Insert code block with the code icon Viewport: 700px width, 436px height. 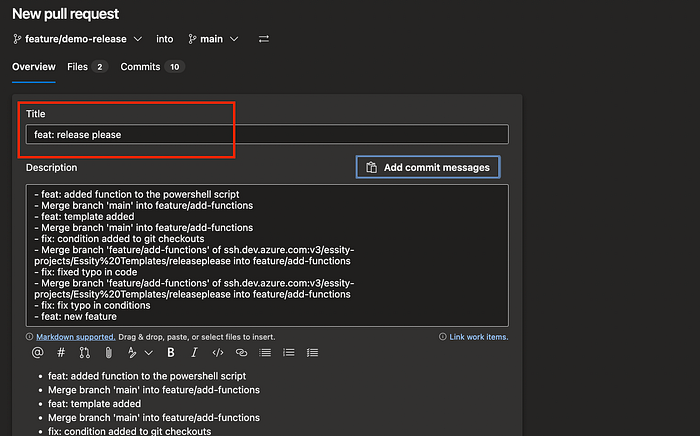(x=217, y=353)
